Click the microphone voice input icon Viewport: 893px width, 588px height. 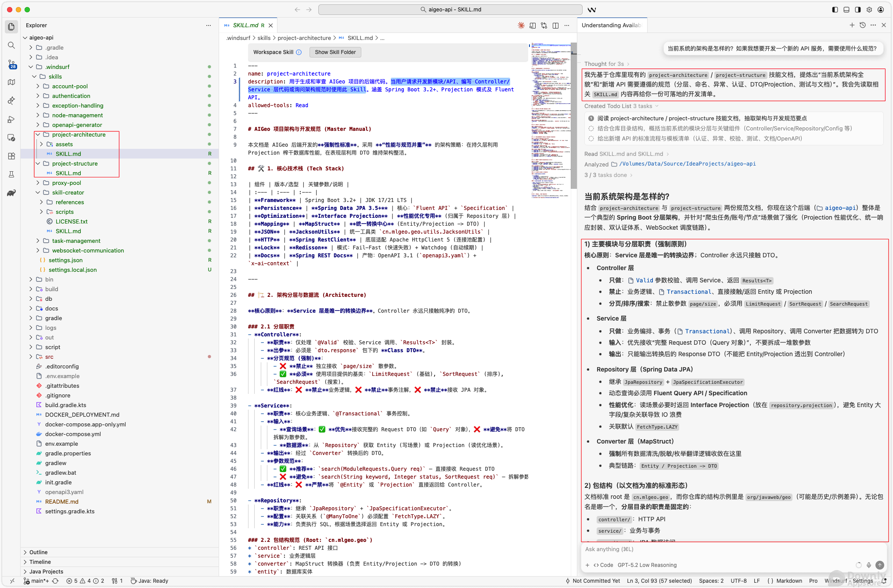click(868, 565)
